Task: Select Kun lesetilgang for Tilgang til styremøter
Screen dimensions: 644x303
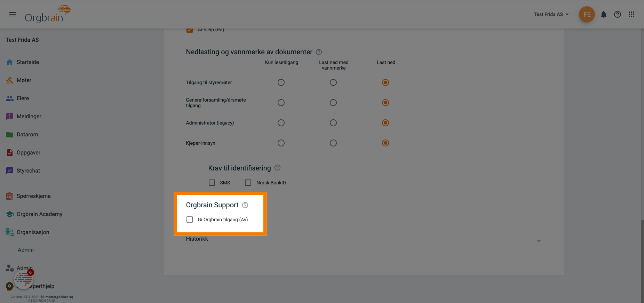Action: 281,82
